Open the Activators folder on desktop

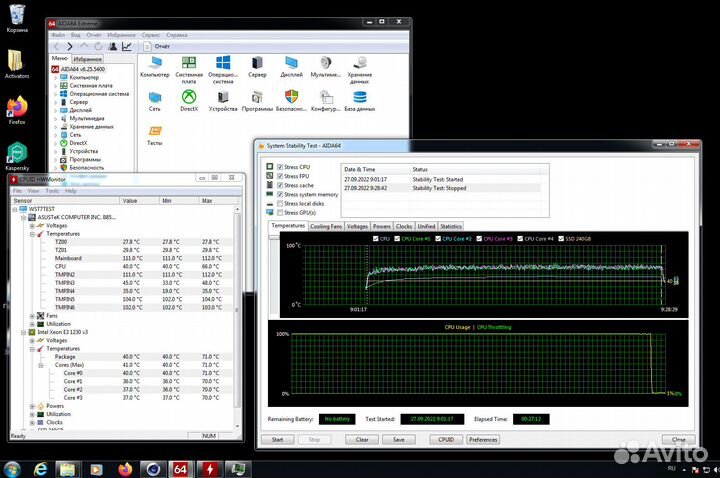point(17,64)
